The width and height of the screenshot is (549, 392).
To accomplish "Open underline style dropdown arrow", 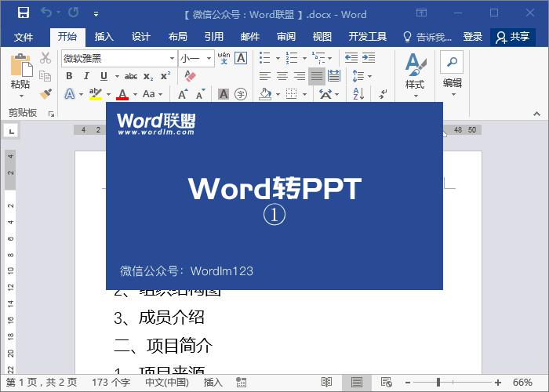I will pyautogui.click(x=117, y=76).
